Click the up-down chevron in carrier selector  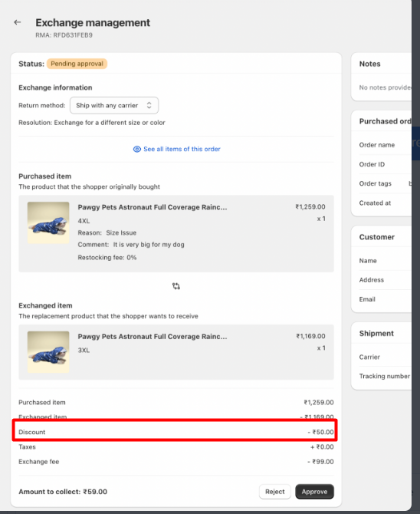[x=149, y=106]
